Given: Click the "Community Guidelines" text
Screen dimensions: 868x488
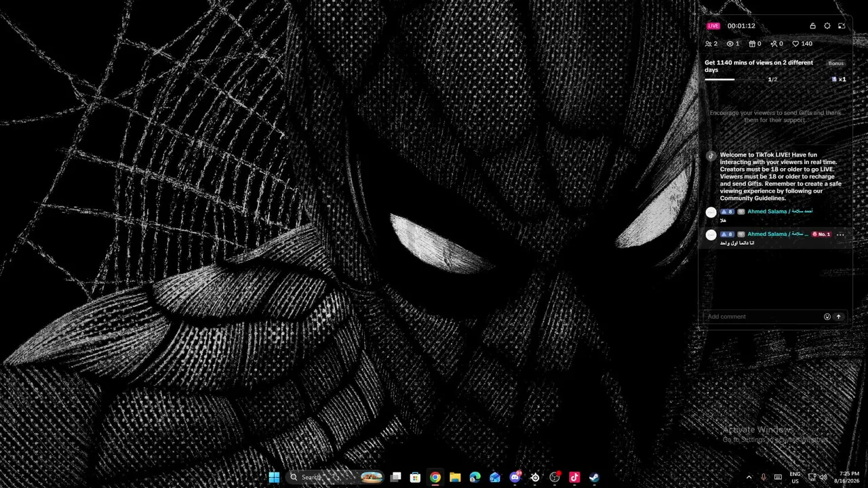Looking at the screenshot, I should click(753, 199).
